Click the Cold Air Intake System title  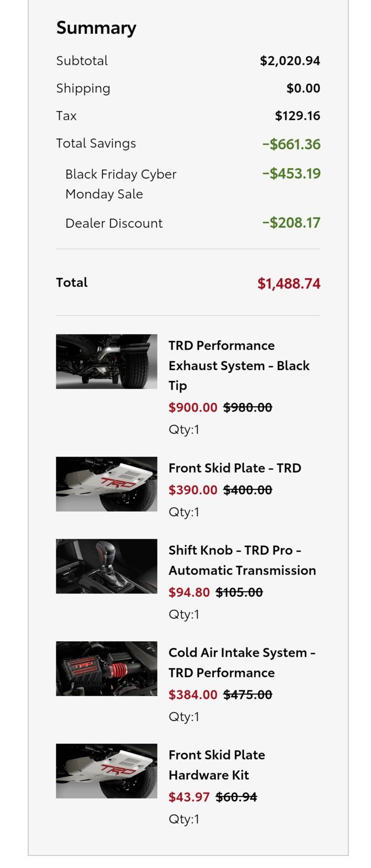(242, 662)
